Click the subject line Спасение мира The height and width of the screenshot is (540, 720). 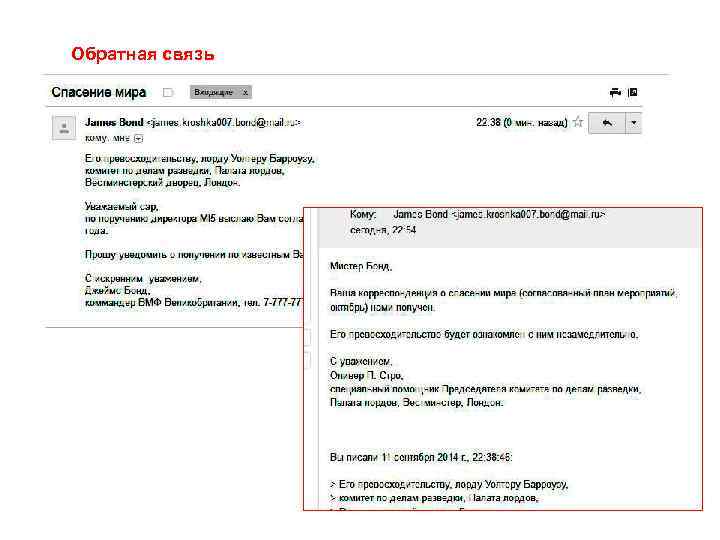[98, 92]
